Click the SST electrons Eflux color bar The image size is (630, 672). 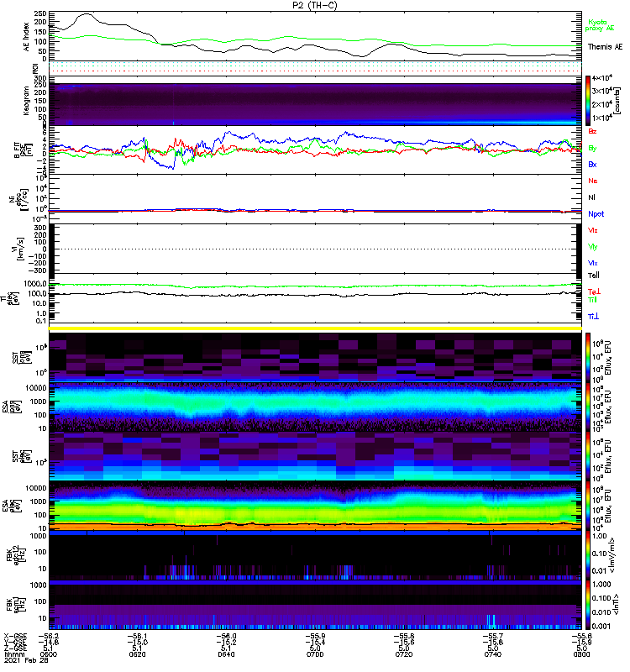pyautogui.click(x=588, y=457)
